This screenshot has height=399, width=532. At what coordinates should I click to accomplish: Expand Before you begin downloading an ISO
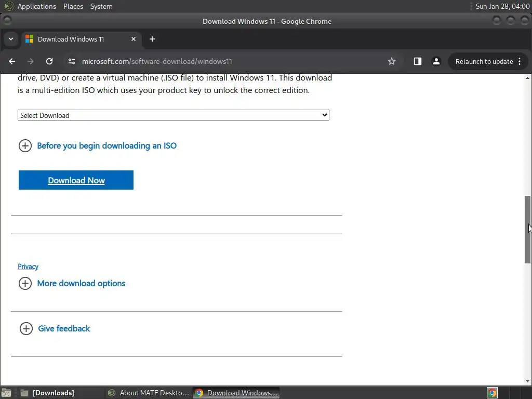click(x=98, y=145)
